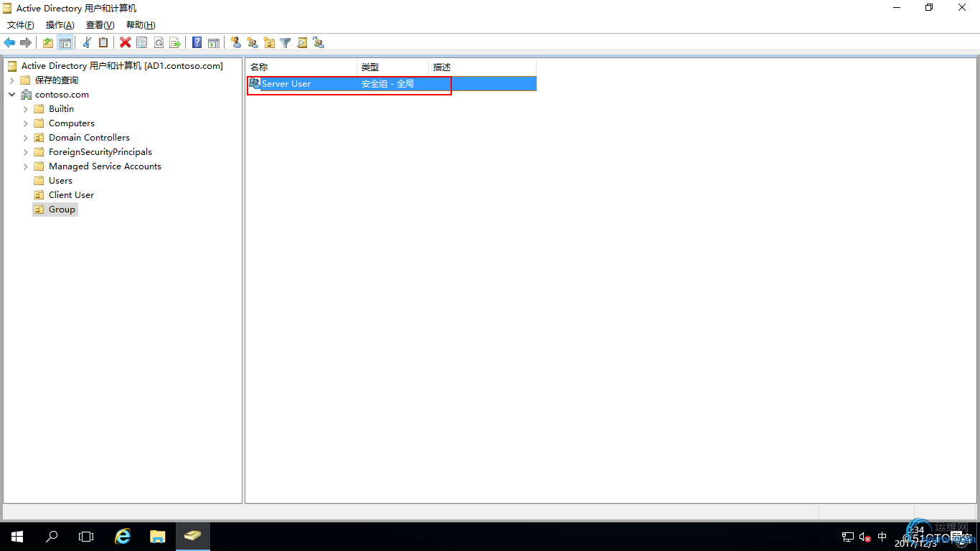Click the 安全组 - 全局 type cell

tap(387, 84)
